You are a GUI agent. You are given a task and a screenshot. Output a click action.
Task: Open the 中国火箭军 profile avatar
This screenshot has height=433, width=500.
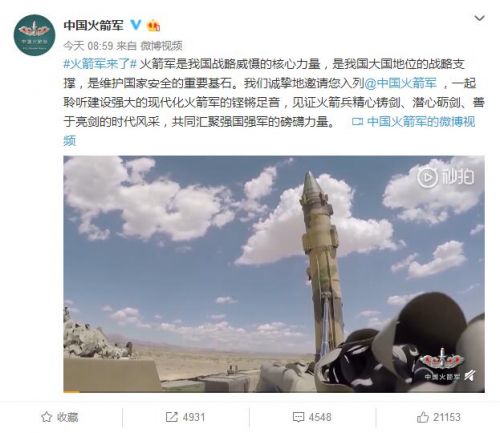[34, 35]
